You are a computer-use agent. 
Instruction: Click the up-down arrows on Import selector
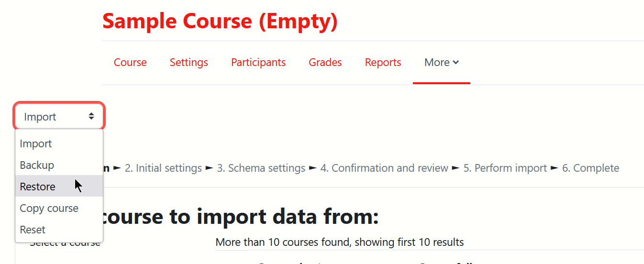pos(91,116)
